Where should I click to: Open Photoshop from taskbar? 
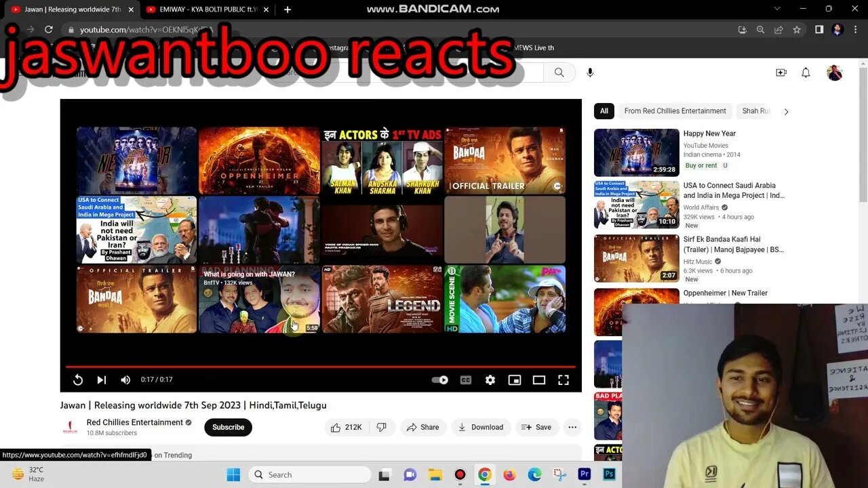coord(610,474)
